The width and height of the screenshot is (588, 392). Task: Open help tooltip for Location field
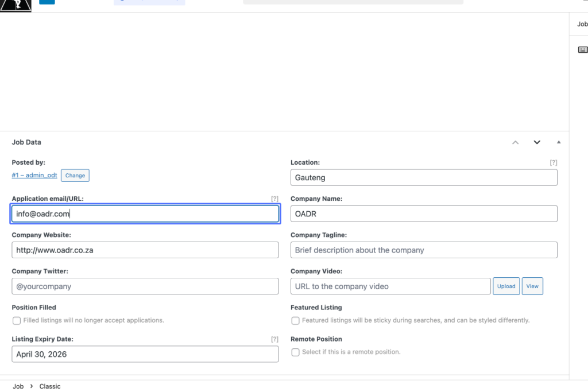tap(554, 162)
